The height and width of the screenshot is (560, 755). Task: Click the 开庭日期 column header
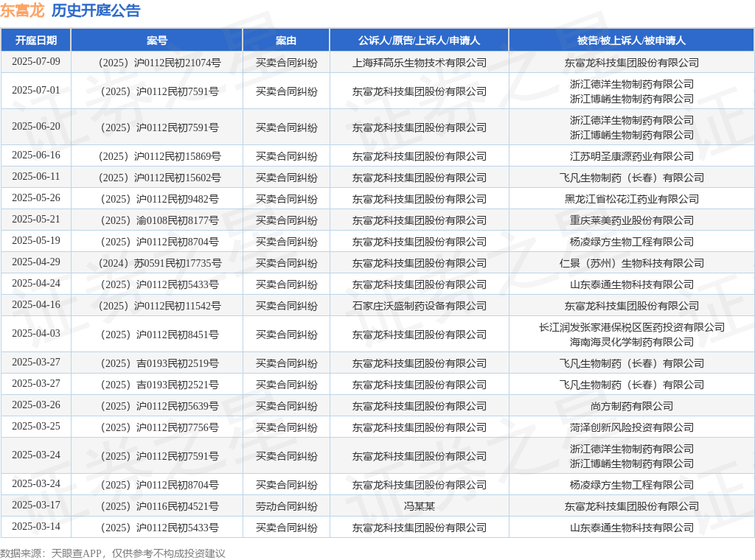[x=36, y=41]
